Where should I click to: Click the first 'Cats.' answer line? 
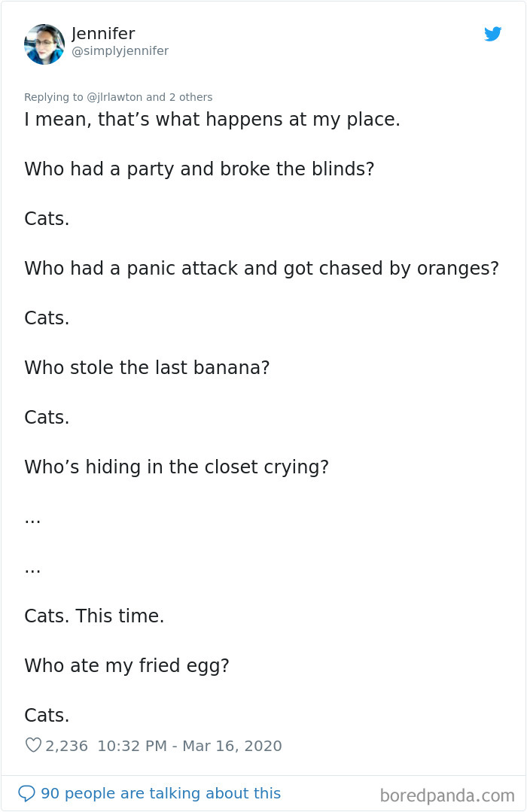coord(47,218)
